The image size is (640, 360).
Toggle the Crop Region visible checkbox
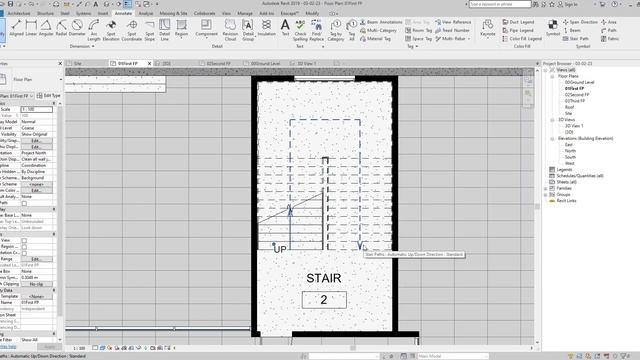24,247
